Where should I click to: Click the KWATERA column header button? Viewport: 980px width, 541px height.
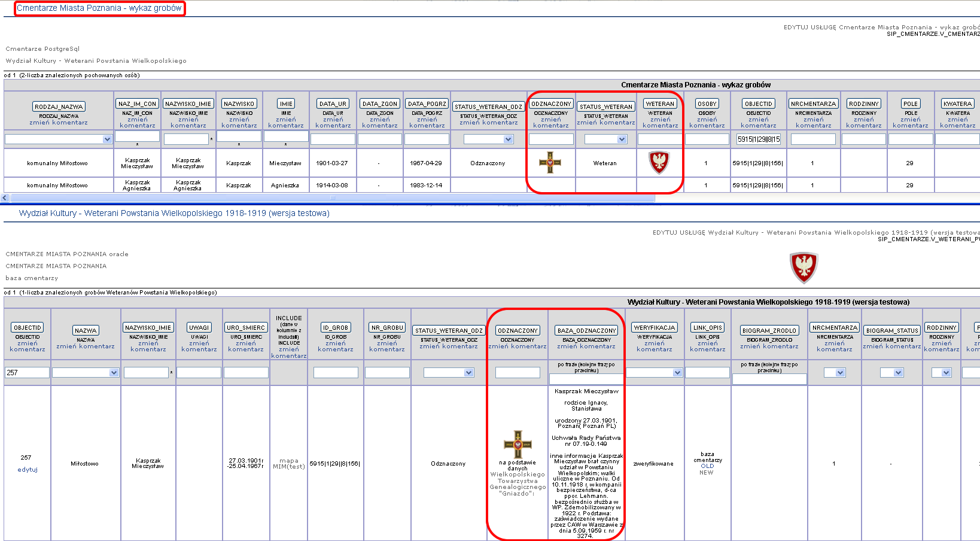tap(957, 104)
